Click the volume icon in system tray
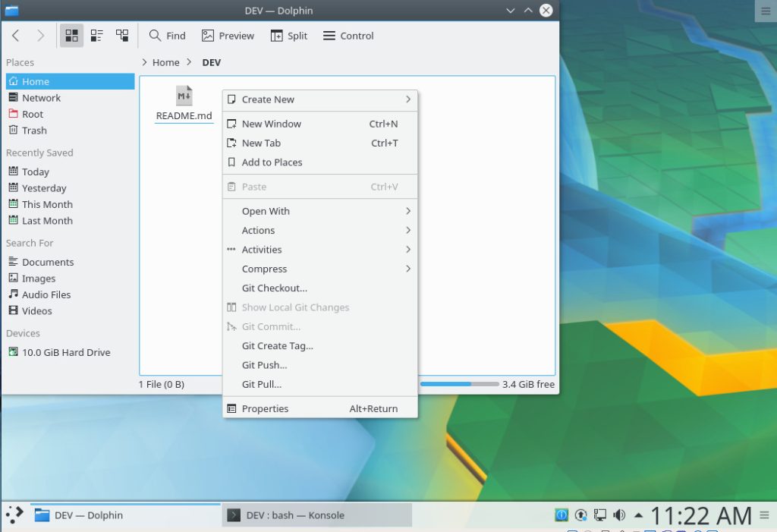This screenshot has width=777, height=532. pyautogui.click(x=619, y=515)
